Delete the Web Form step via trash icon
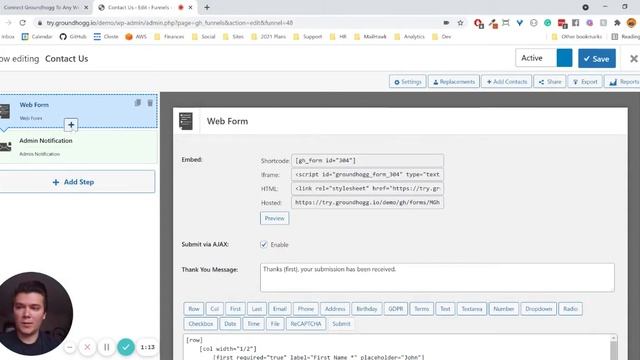Image resolution: width=640 pixels, height=360 pixels. coord(150,103)
